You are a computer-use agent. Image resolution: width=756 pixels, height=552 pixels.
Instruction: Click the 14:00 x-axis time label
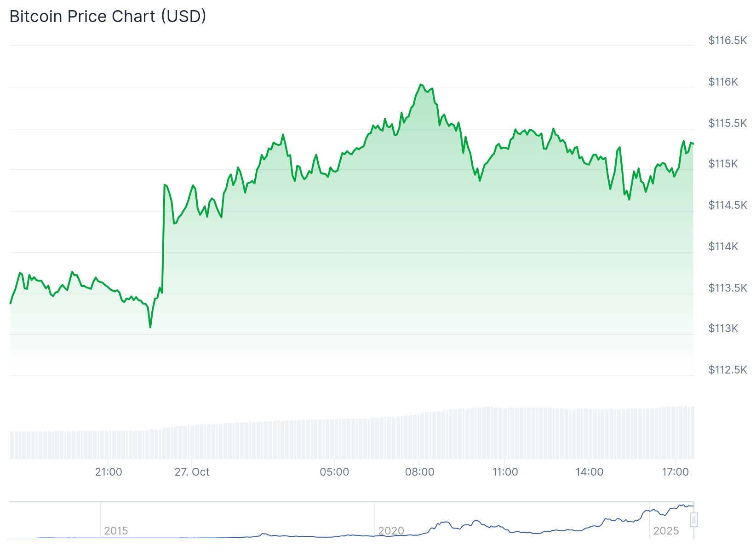coord(590,472)
